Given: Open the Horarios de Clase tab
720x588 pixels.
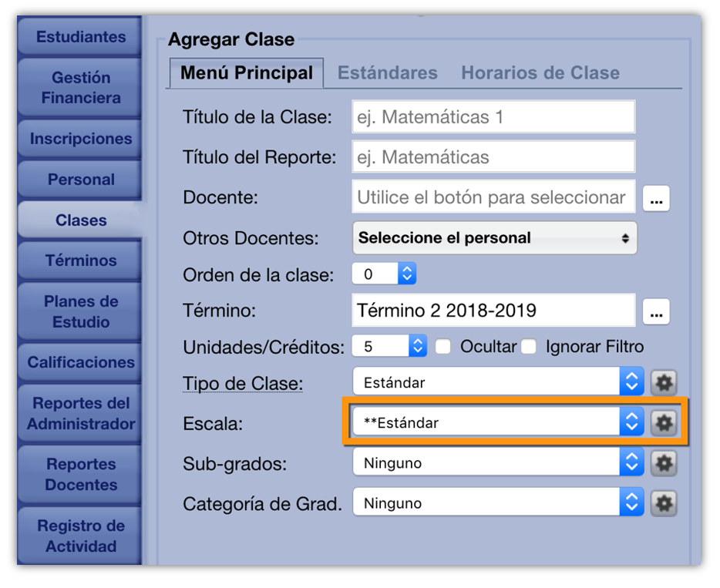Looking at the screenshot, I should pos(540,73).
